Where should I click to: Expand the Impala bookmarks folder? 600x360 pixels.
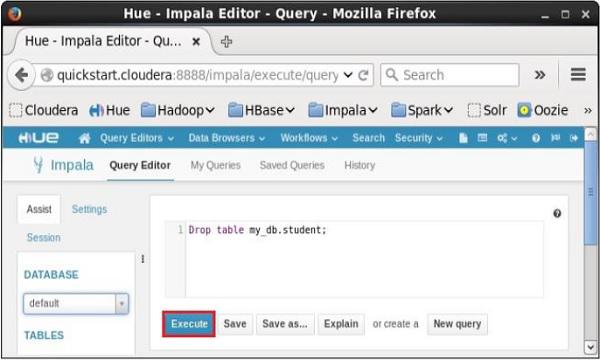[x=343, y=110]
